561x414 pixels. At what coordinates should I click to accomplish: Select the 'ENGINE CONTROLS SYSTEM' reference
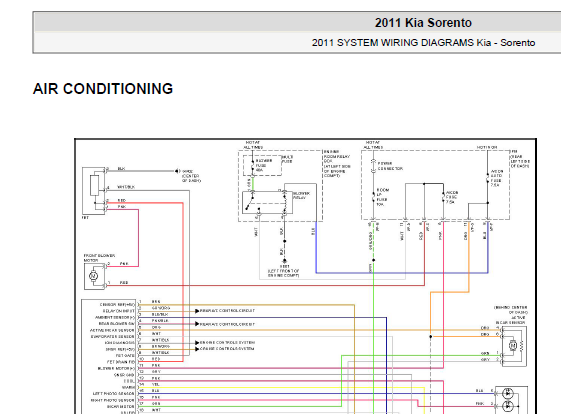coord(227,342)
